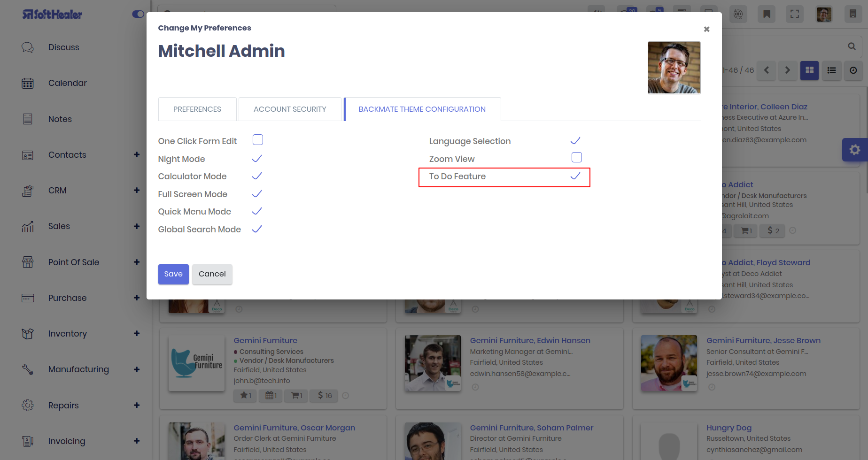Switch to activity clock view
868x460 pixels.
[x=853, y=70]
